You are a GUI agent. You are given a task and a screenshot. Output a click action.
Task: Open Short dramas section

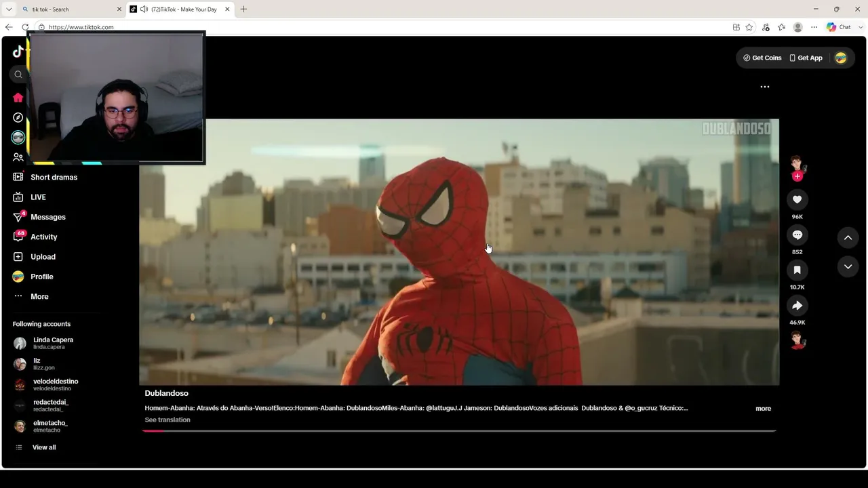(x=45, y=178)
